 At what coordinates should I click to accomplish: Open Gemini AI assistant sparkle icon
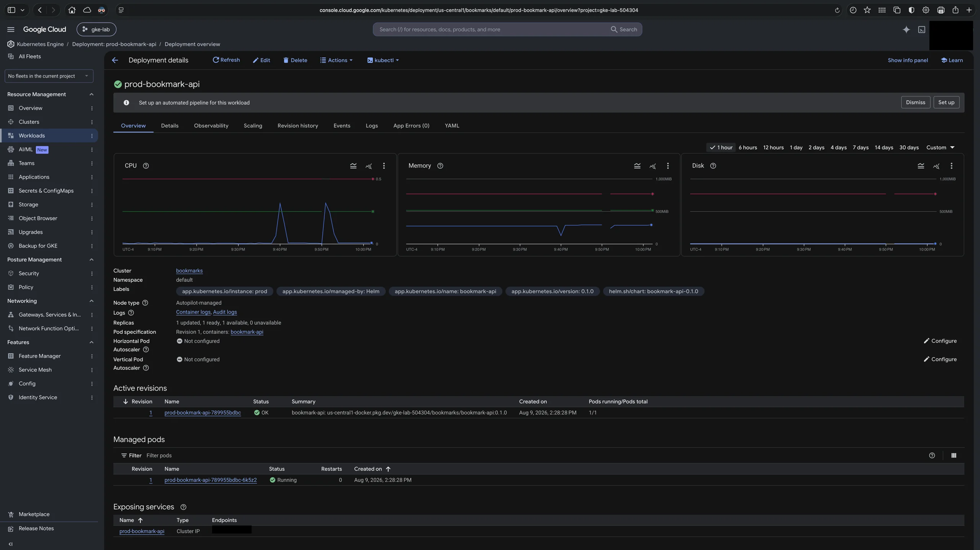click(906, 29)
